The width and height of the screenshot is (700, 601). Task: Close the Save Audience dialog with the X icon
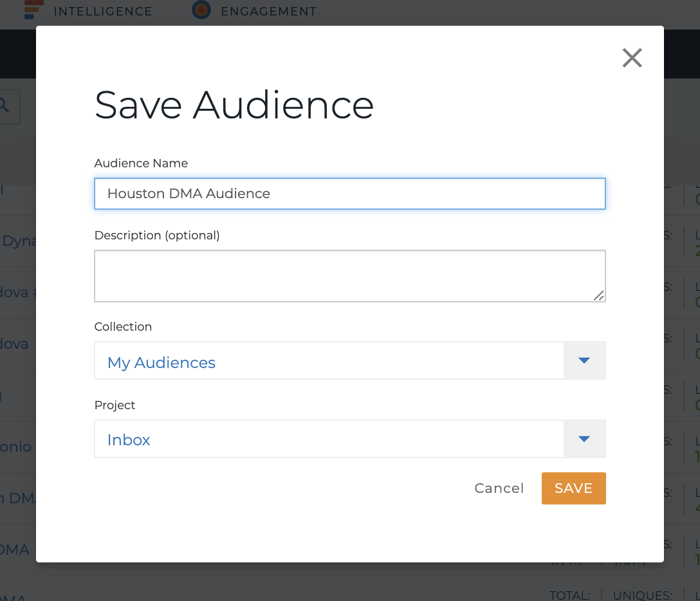(x=632, y=58)
